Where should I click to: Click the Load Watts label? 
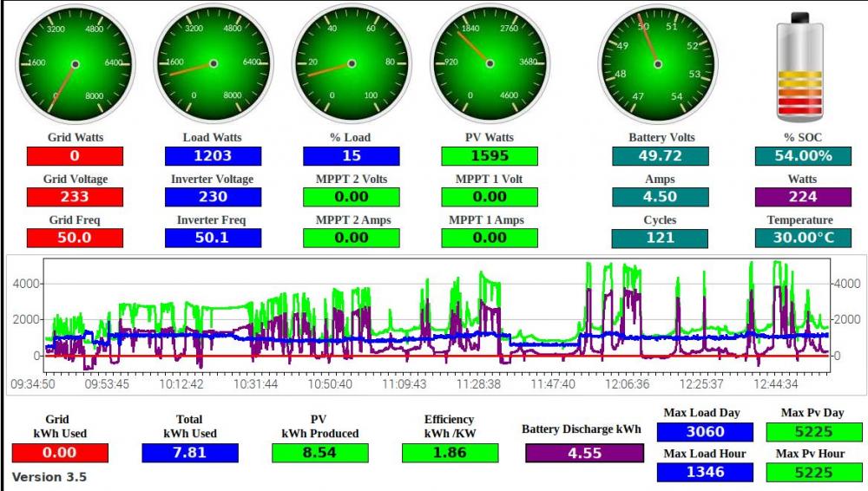[x=212, y=137]
